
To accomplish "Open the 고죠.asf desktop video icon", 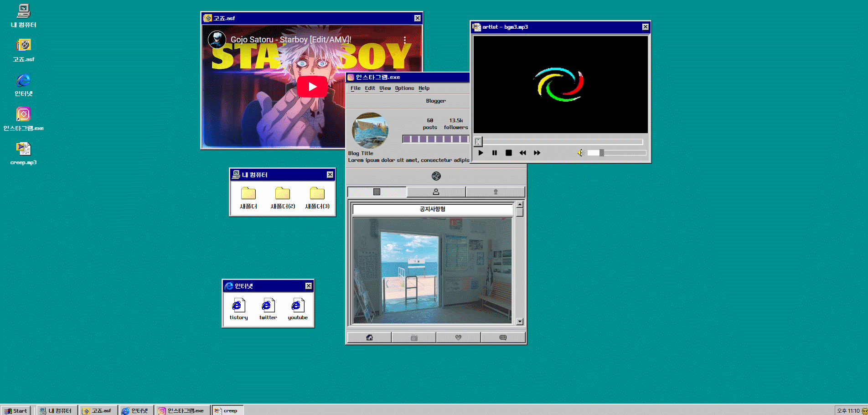I will (23, 50).
